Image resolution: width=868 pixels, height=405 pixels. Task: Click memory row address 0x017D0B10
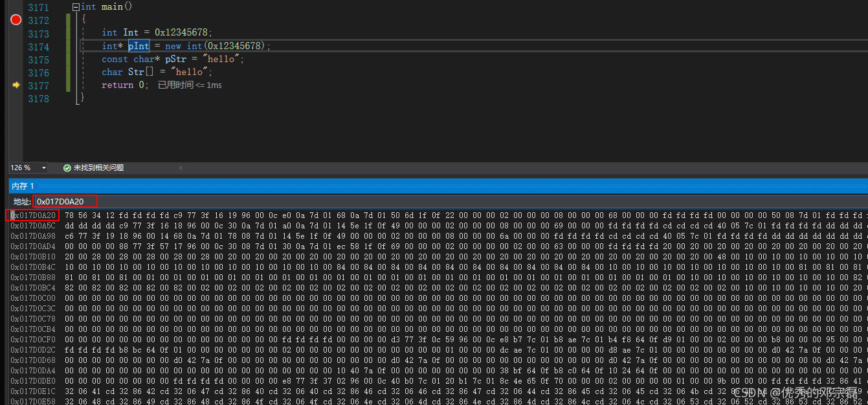click(32, 256)
